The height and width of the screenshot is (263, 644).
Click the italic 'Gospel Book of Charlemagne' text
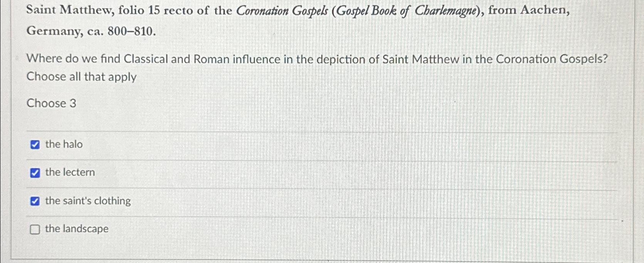coord(407,11)
